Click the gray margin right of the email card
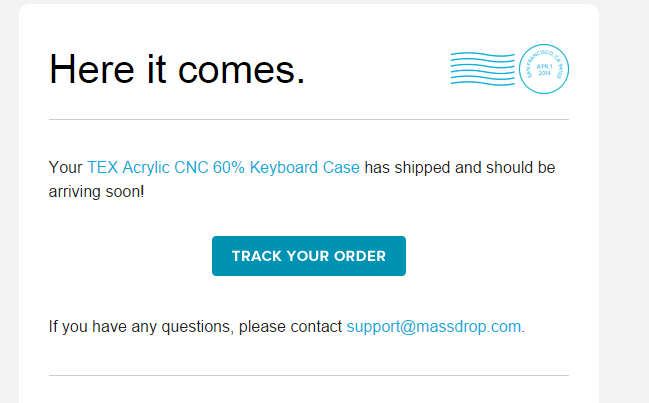The width and height of the screenshot is (649, 403). 624,202
